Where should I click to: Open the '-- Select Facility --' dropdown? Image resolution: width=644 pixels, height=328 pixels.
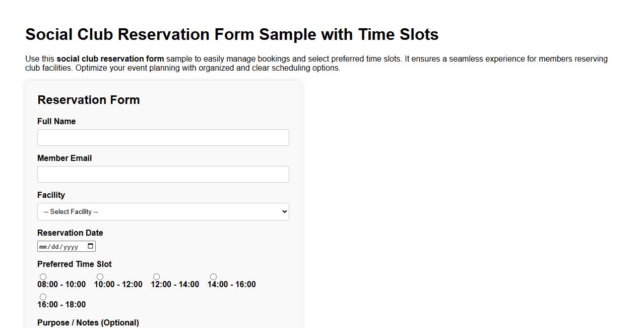[163, 211]
